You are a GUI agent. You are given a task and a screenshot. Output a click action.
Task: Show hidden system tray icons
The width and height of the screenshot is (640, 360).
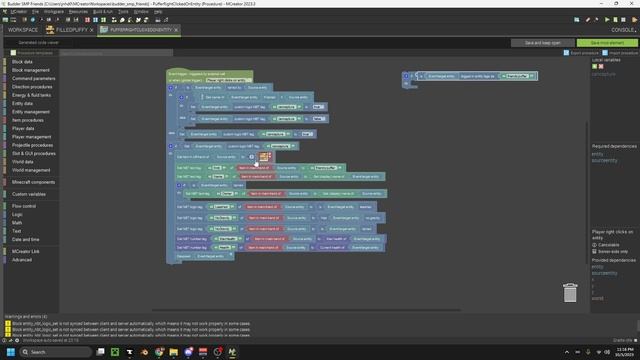click(x=567, y=352)
